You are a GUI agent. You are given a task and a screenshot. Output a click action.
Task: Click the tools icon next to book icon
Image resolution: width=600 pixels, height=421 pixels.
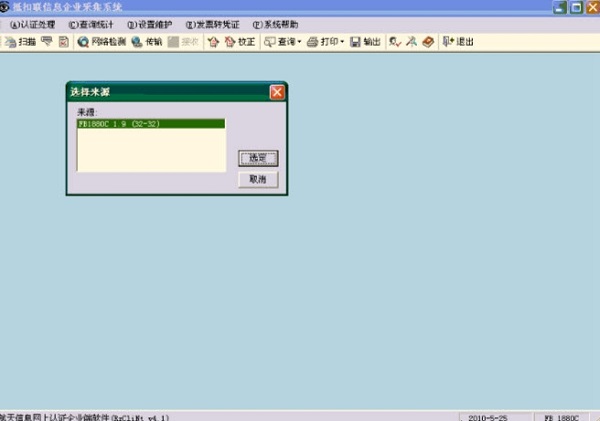pos(412,41)
